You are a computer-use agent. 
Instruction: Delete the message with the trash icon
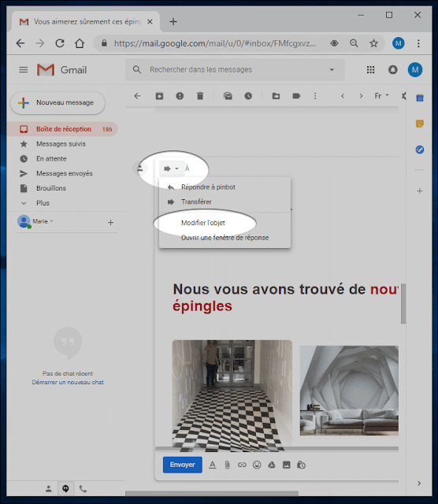point(200,96)
